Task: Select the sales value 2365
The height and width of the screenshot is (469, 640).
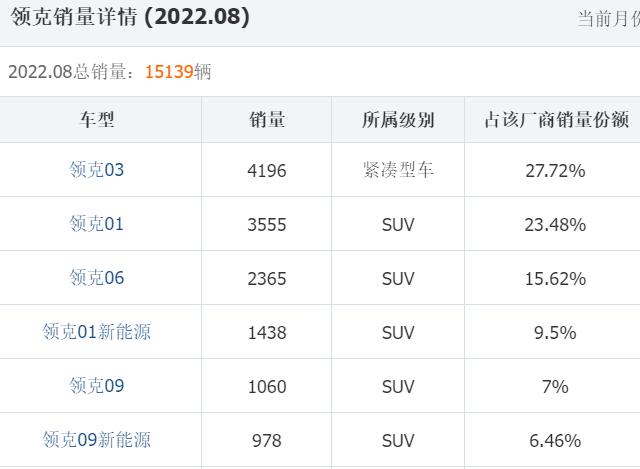Action: click(267, 279)
